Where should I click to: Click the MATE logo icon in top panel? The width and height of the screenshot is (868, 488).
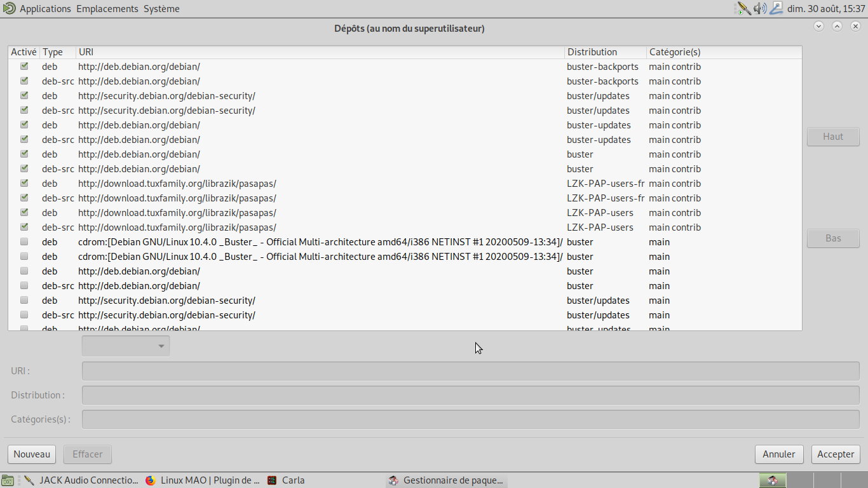[x=9, y=8]
